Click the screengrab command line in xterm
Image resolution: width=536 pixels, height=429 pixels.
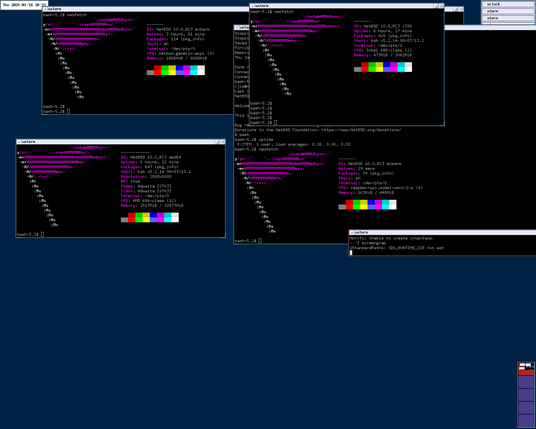point(368,243)
